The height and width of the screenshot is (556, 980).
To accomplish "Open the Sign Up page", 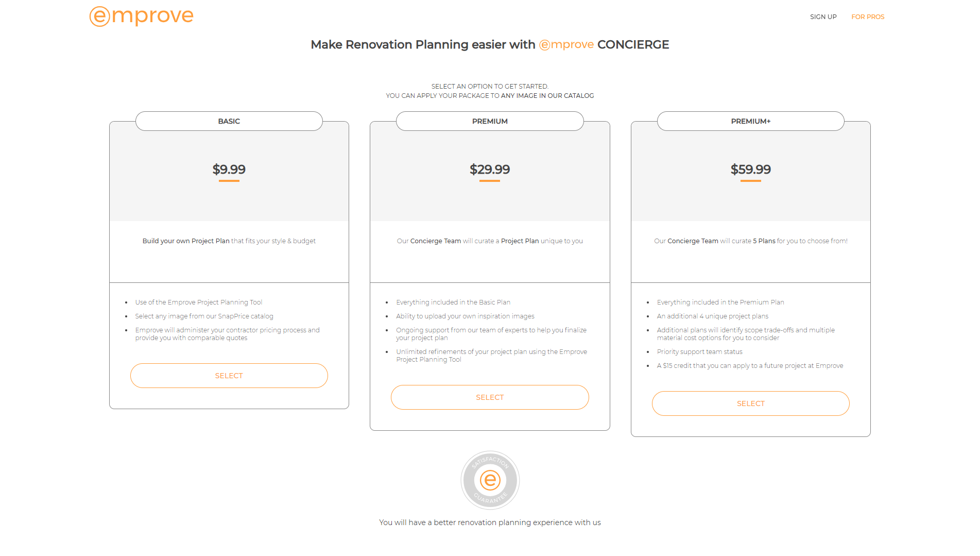I will coord(823,17).
